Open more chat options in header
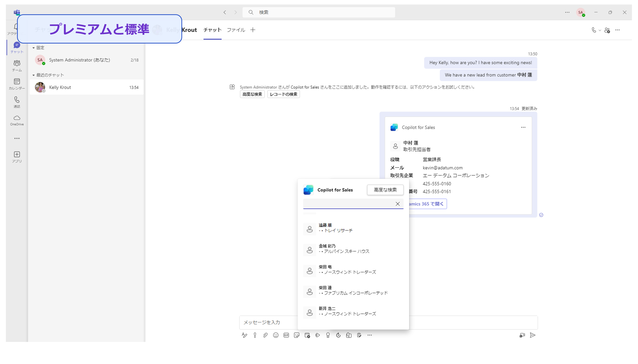Image resolution: width=638 pixels, height=364 pixels. click(x=617, y=30)
